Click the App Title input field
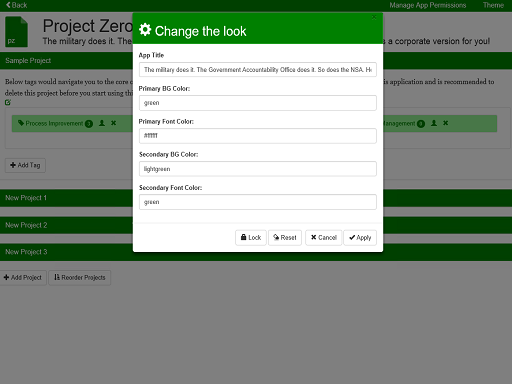The width and height of the screenshot is (512, 384). (x=258, y=70)
